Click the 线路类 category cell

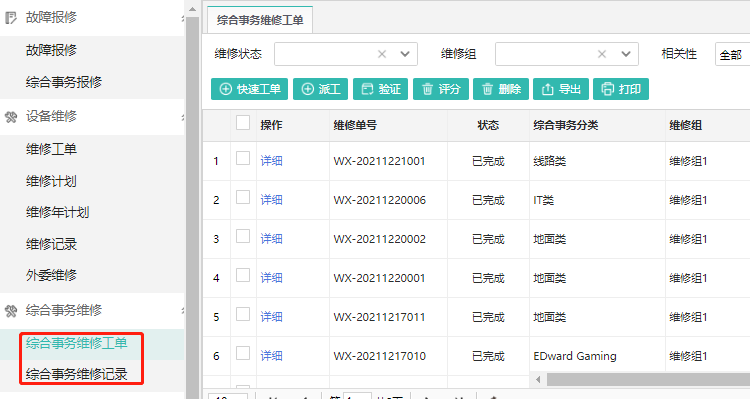pos(550,161)
